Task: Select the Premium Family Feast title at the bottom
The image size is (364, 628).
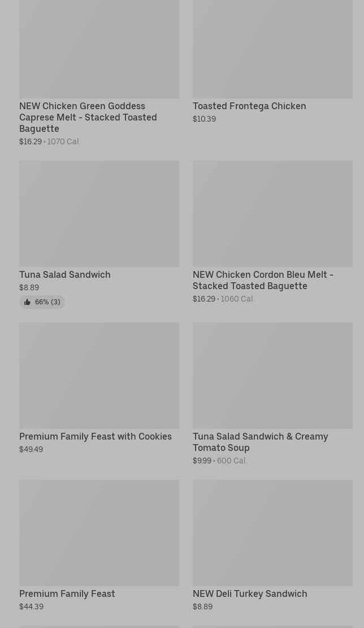Action: (x=67, y=593)
